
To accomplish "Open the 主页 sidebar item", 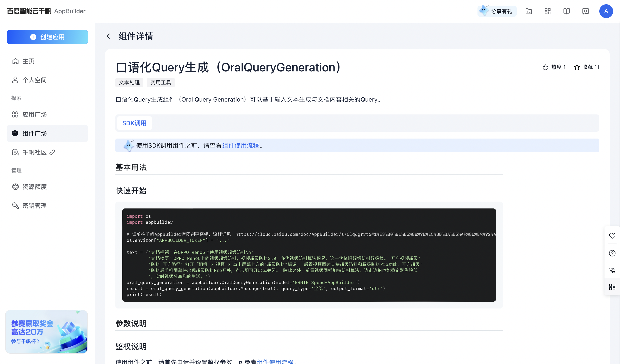I will [47, 61].
